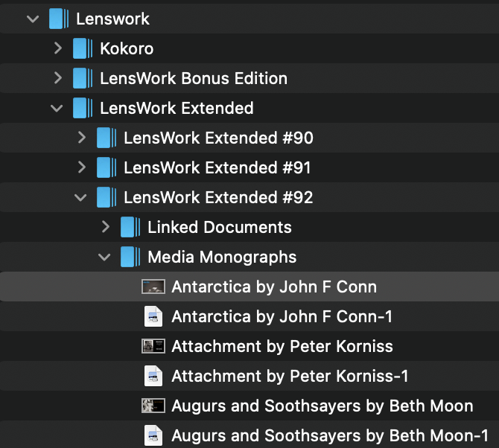
Task: Click the Antarctica by John F Conn-1 document icon
Action: 153,316
